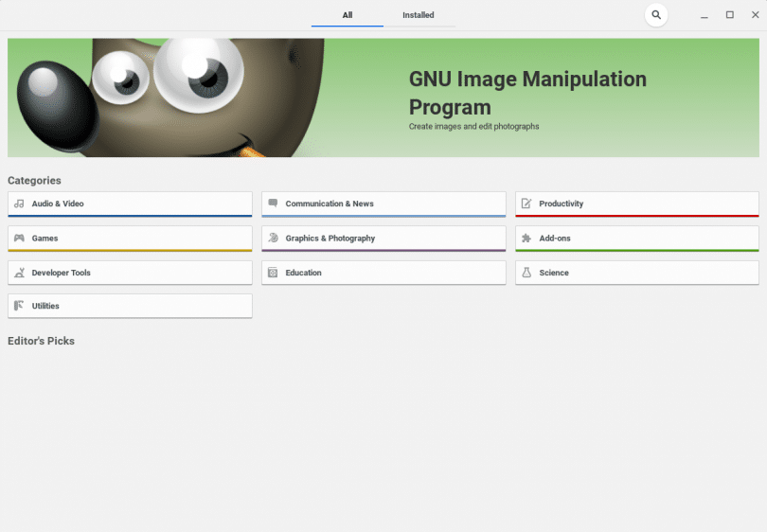Close the software center window
Screen dimensions: 767x532
pyautogui.click(x=754, y=15)
